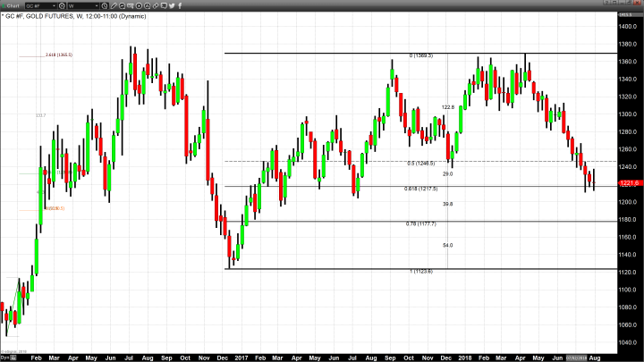Click the calendar icon beside Dyn
Image resolution: width=644 pixels, height=362 pixels.
(x=13, y=358)
